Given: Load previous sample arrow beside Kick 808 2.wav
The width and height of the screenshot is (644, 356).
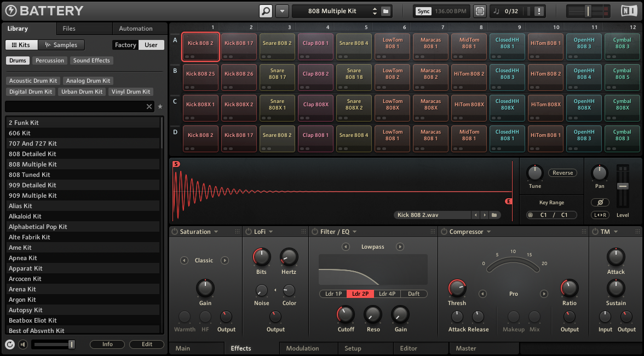Looking at the screenshot, I should pos(475,215).
